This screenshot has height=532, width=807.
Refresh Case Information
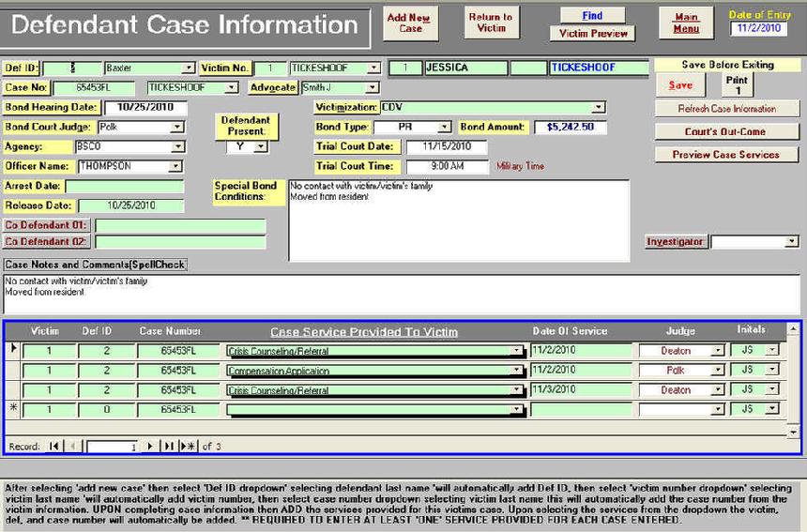[x=726, y=109]
